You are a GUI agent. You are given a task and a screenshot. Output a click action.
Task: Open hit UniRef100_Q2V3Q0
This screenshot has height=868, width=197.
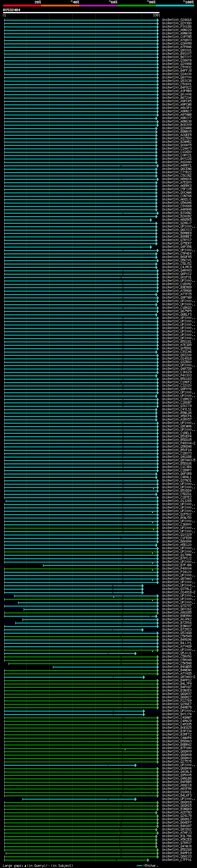[177, 23]
